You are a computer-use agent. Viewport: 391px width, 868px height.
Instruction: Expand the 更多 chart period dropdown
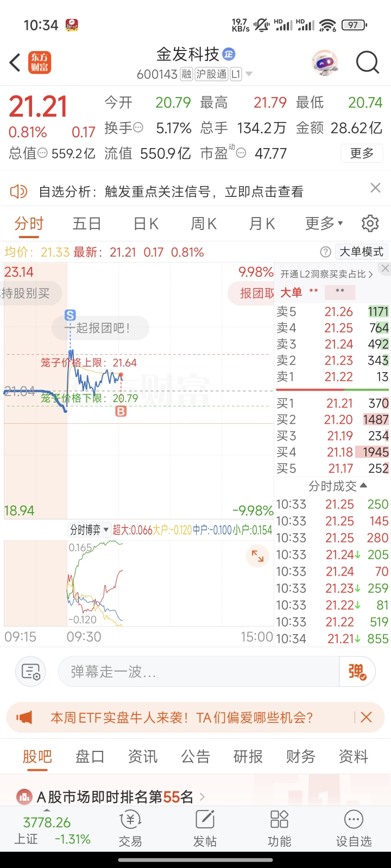click(324, 223)
